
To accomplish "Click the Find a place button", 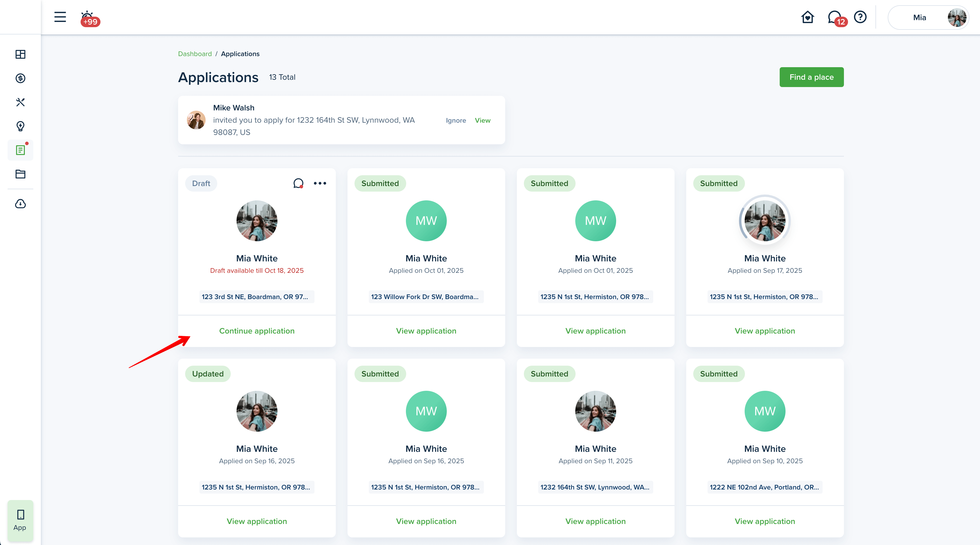I will tap(811, 77).
